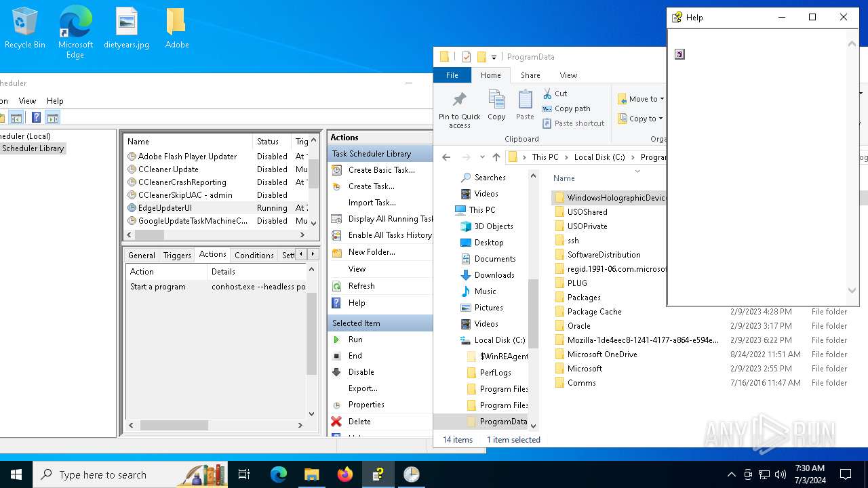868x488 pixels.
Task: Select dietyears.jpg desktop file
Action: pos(126,28)
